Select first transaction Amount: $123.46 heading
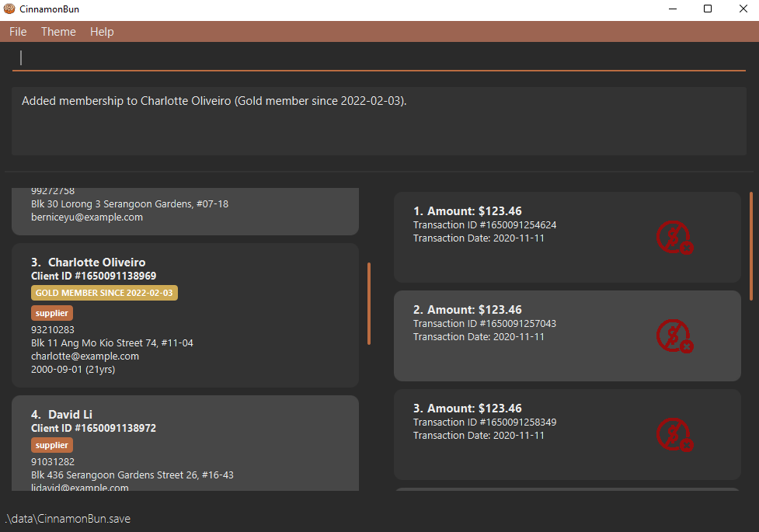Image resolution: width=759 pixels, height=532 pixels. 468,211
